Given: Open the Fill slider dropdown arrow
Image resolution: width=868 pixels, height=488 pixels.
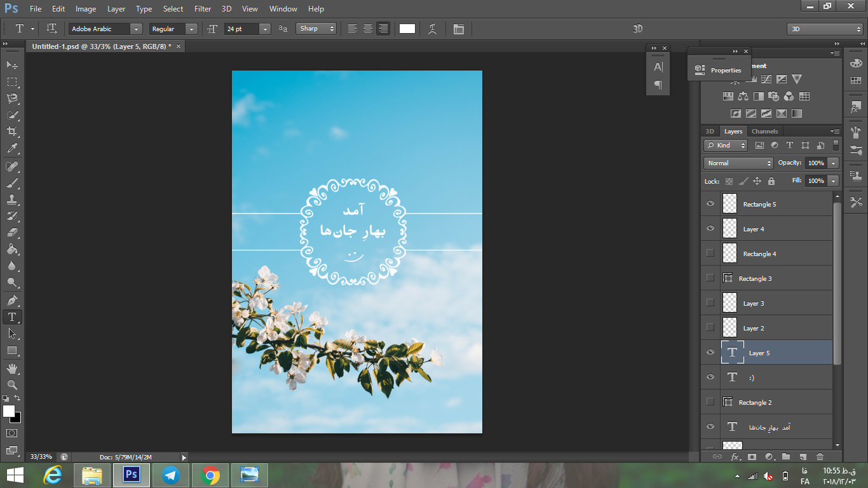Looking at the screenshot, I should [833, 181].
